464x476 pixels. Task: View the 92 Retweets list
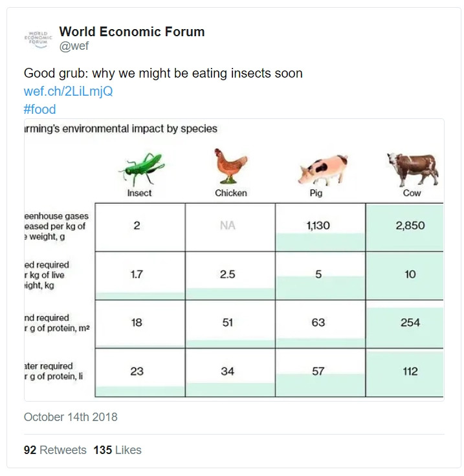click(55, 450)
